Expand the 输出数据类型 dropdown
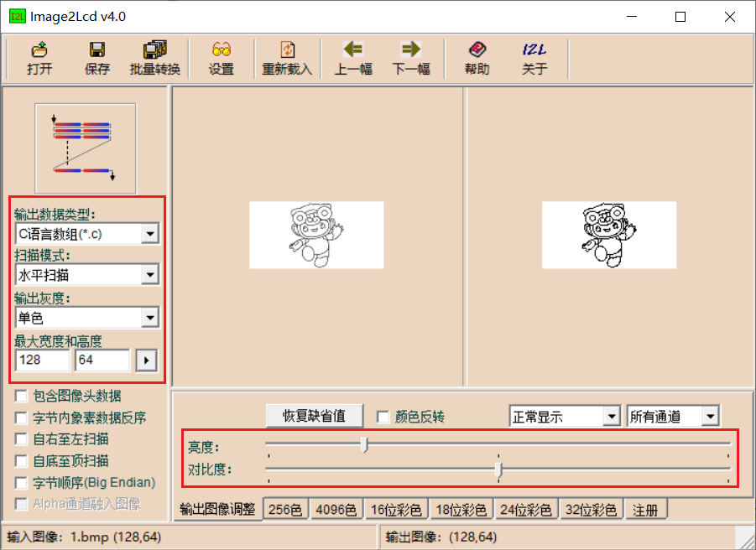The height and width of the screenshot is (550, 756). (150, 234)
